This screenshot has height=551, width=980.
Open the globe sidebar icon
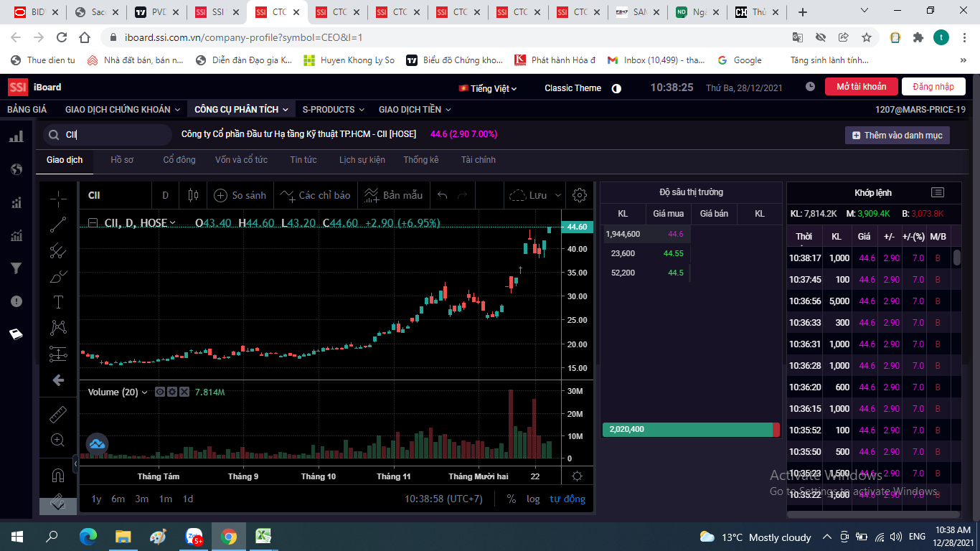[x=17, y=169]
